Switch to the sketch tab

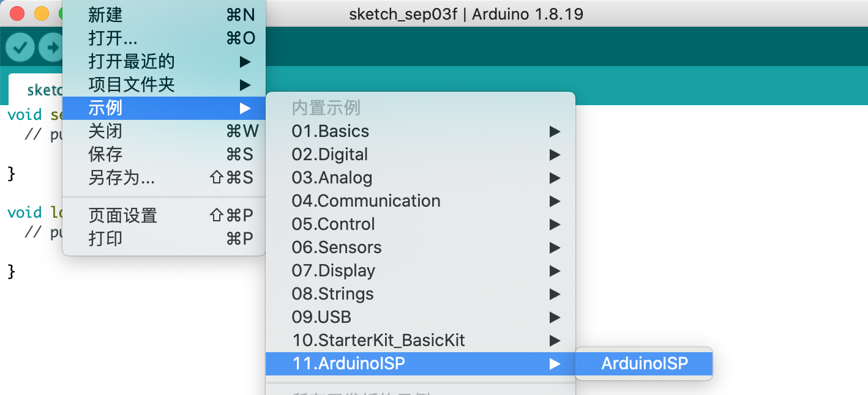pos(43,90)
